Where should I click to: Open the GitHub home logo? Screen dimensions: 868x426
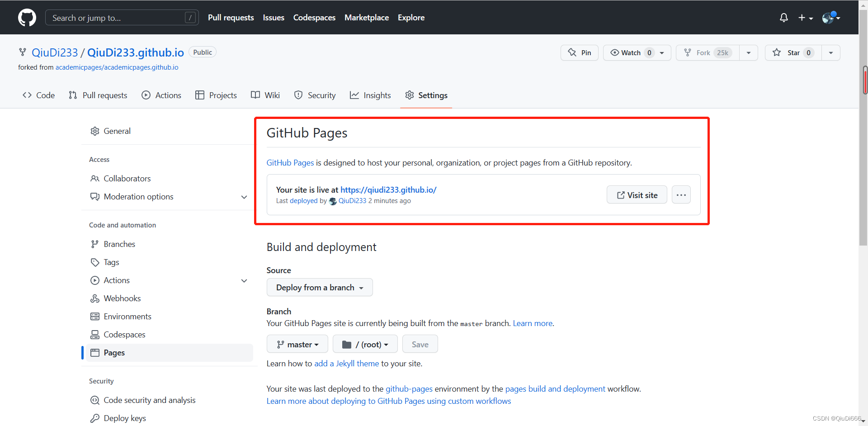[27, 18]
